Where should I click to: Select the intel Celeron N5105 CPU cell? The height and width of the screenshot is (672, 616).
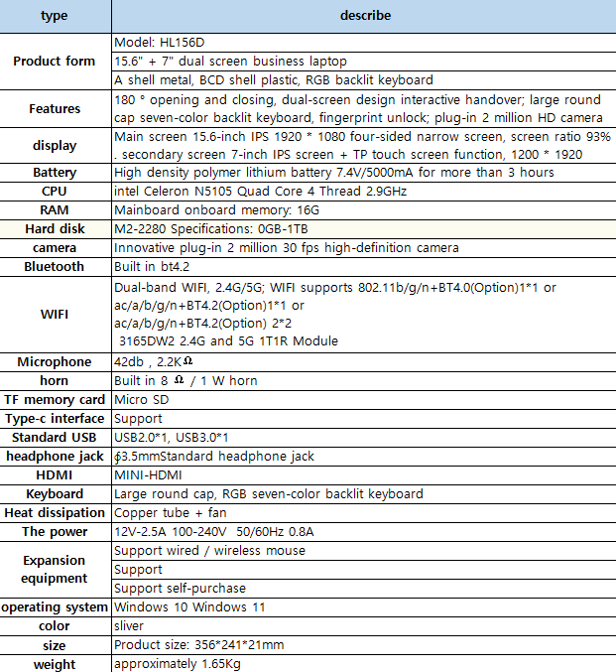(x=363, y=192)
